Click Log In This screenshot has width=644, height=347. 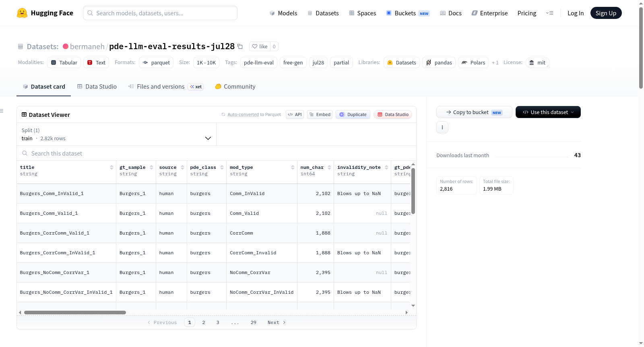pos(576,13)
